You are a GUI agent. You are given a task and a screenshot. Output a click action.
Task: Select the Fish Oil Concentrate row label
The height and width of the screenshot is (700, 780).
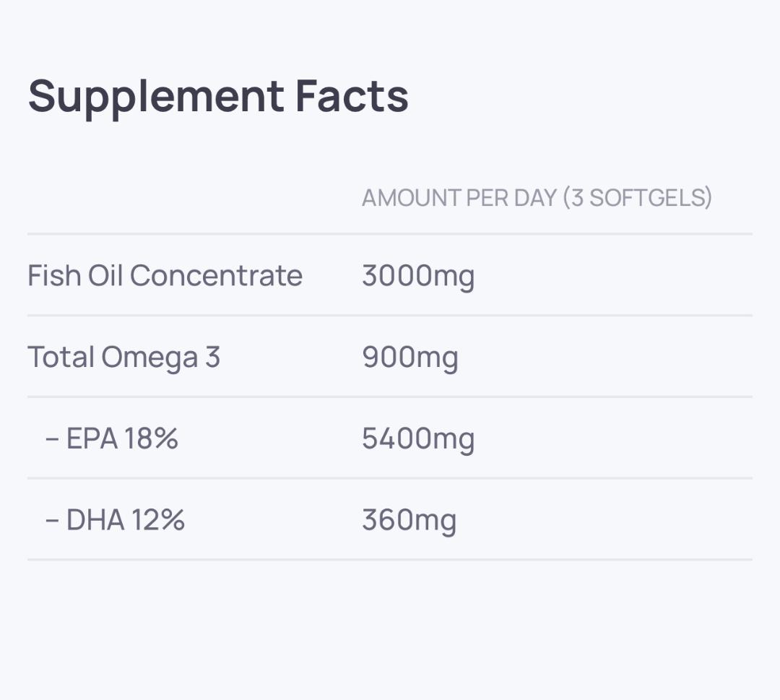165,275
